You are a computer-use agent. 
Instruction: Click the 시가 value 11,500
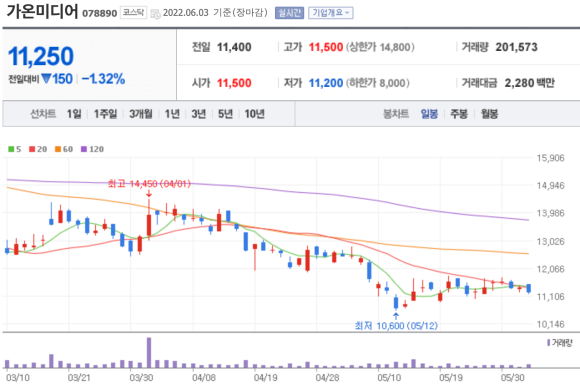[234, 83]
